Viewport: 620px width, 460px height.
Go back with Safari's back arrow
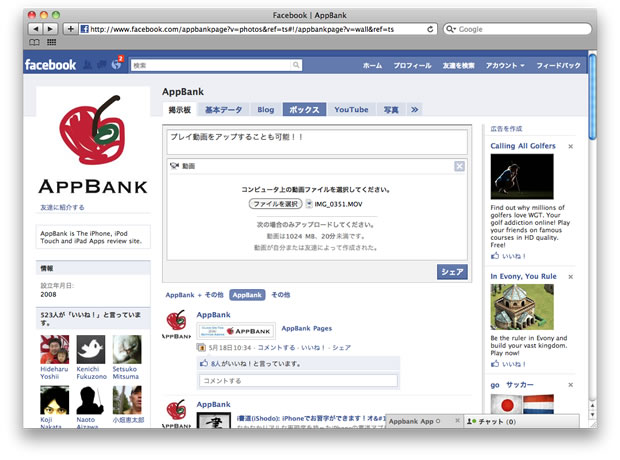tap(36, 29)
